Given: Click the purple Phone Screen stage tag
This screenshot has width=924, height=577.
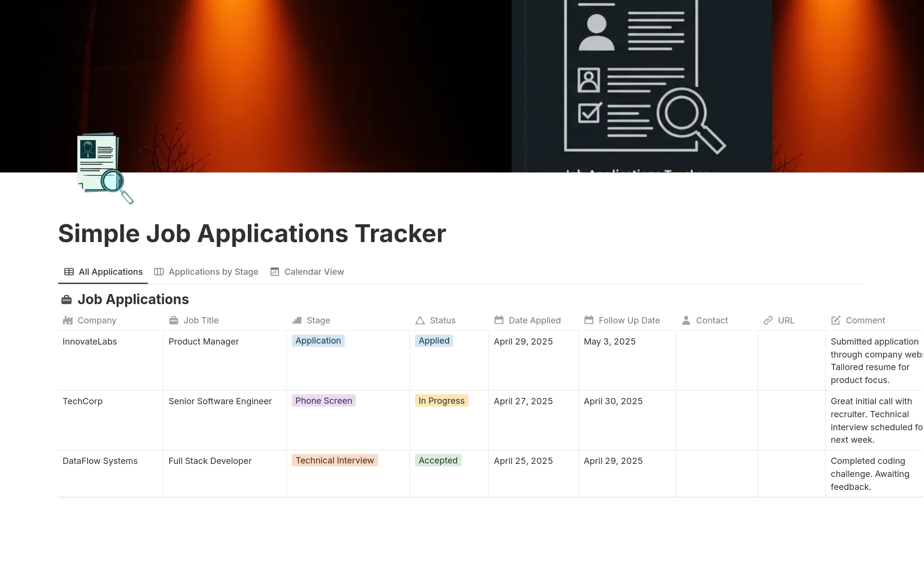Looking at the screenshot, I should pyautogui.click(x=324, y=401).
